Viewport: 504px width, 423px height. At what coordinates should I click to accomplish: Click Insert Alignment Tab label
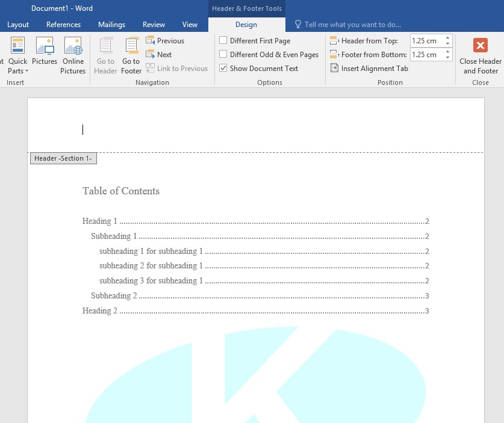[375, 69]
